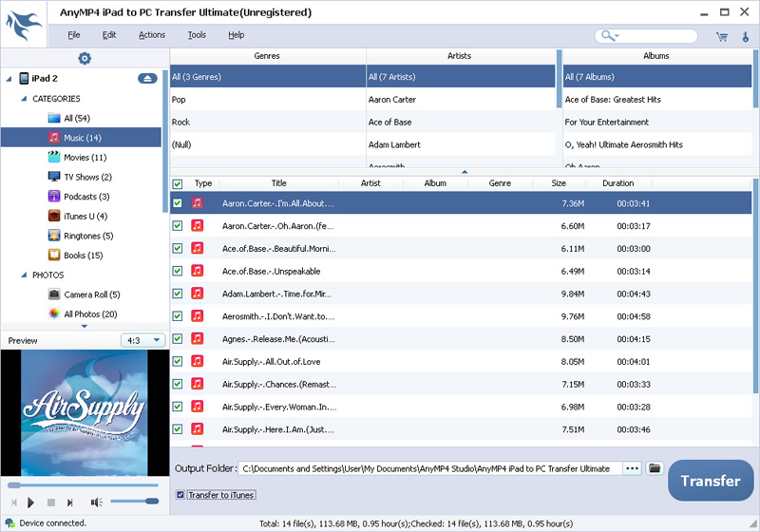Click the TV Shows monitor icon
Image resolution: width=760 pixels, height=532 pixels.
(x=54, y=177)
